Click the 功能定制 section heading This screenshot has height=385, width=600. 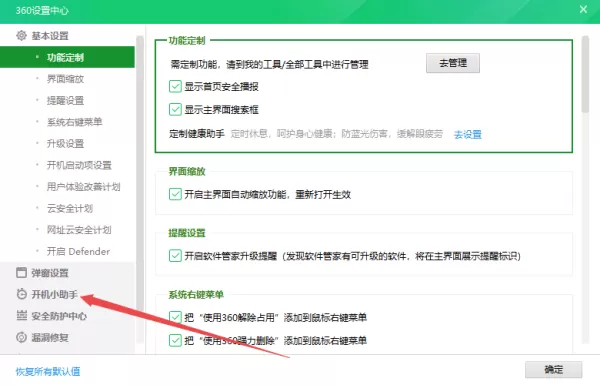[x=187, y=40]
